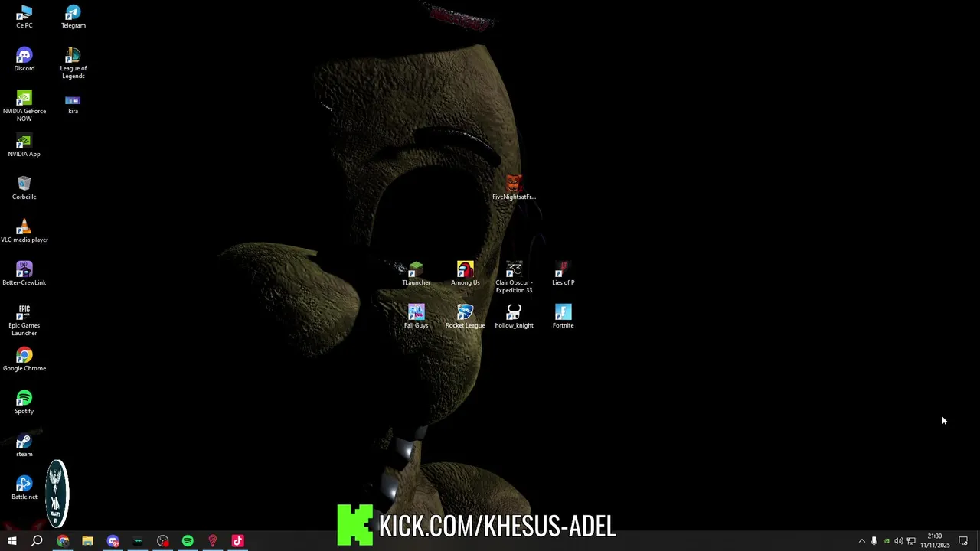
Task: Select the hollow_knight shortcut
Action: 514,317
